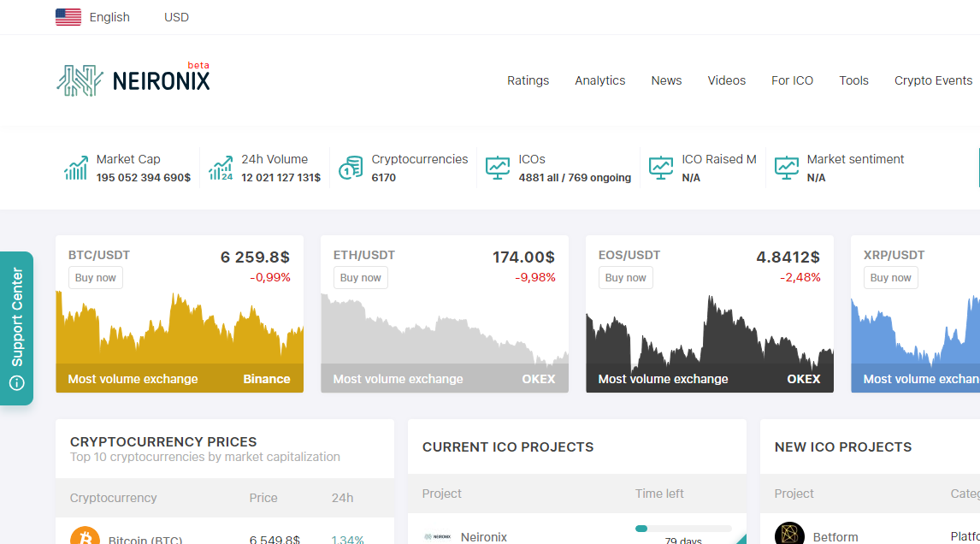Open the English language dropdown
Screen dimensions: 980x544
[109, 17]
